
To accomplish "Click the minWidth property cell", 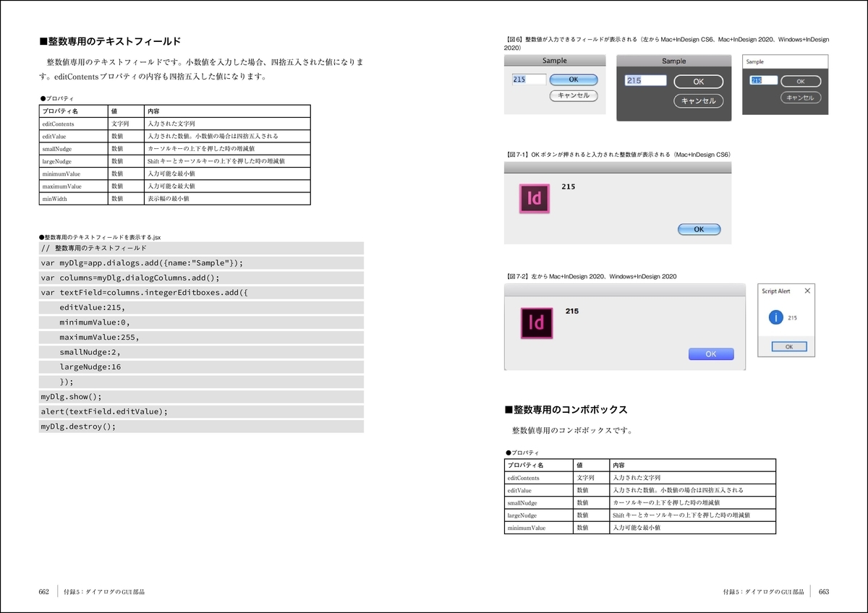I will click(74, 198).
